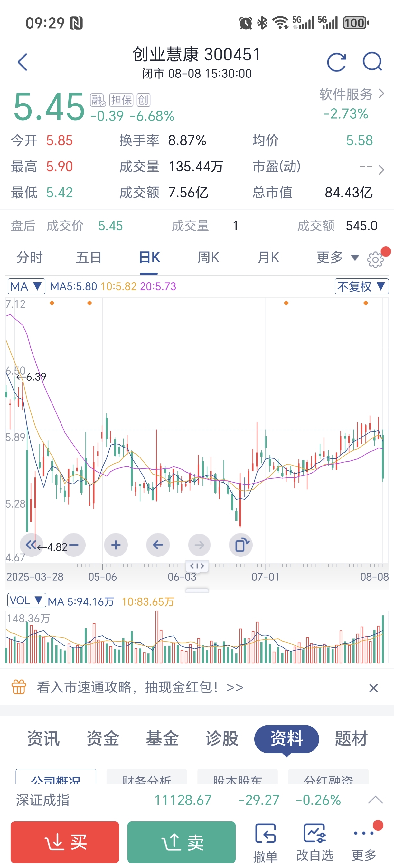Switch to the 分时 tab
The image size is (394, 868).
click(30, 258)
